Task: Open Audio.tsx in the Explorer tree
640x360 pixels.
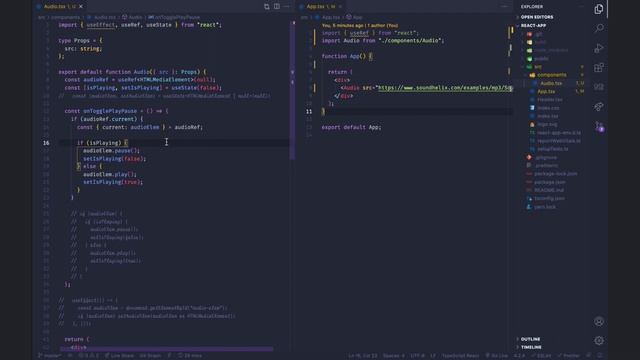Action: [551, 83]
